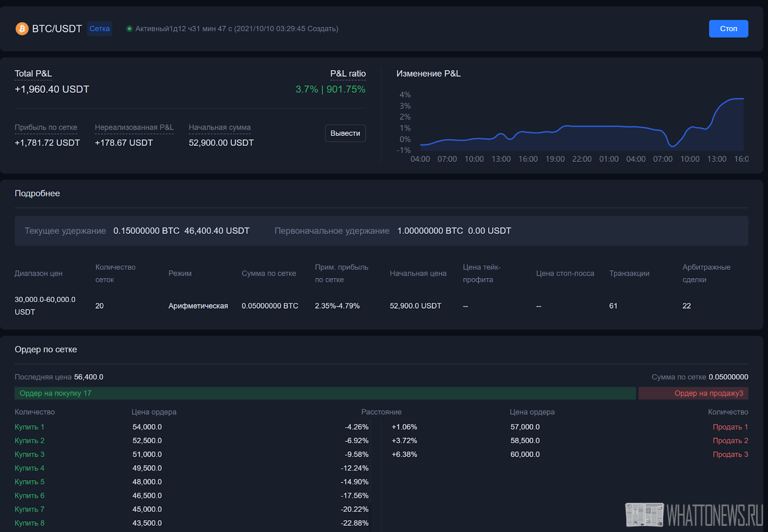Screen dimensions: 768x532
Task: Click the Купить 5 order row
Action: coord(192,482)
